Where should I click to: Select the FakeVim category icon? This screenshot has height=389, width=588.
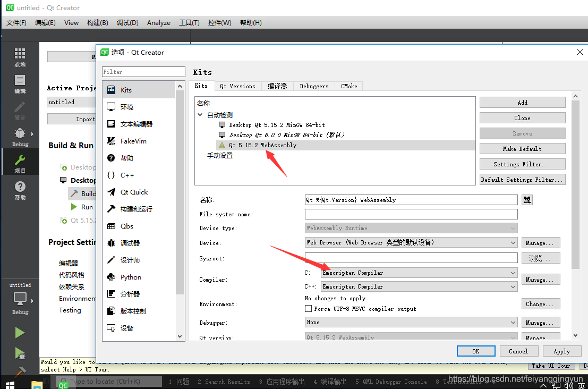pos(111,141)
